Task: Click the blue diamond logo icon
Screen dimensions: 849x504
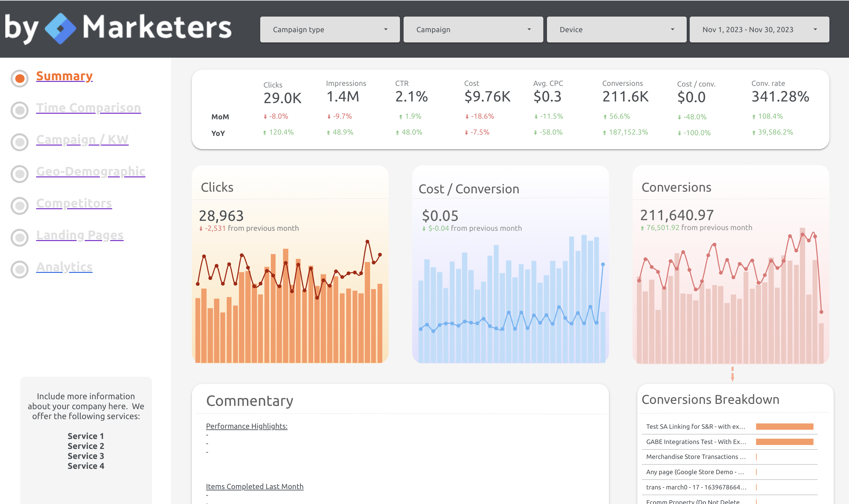Action: pos(60,29)
